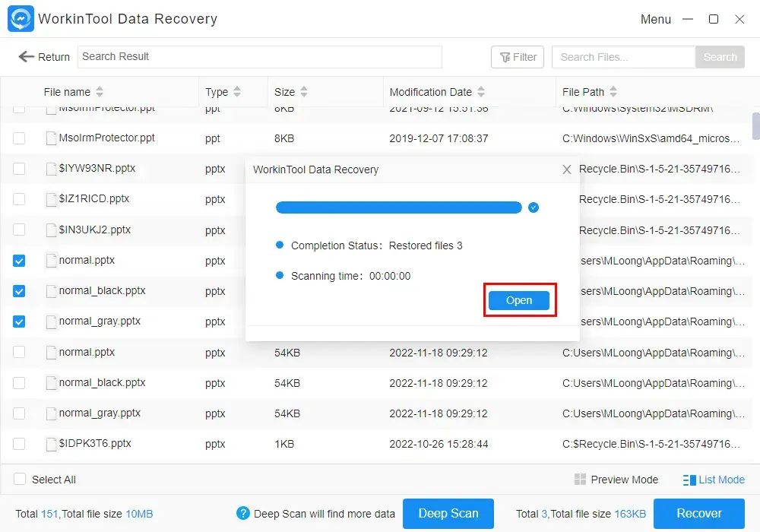Viewport: 760px width, 532px height.
Task: Click the 2019-12-07 17:08:37 date cell
Action: tap(439, 138)
